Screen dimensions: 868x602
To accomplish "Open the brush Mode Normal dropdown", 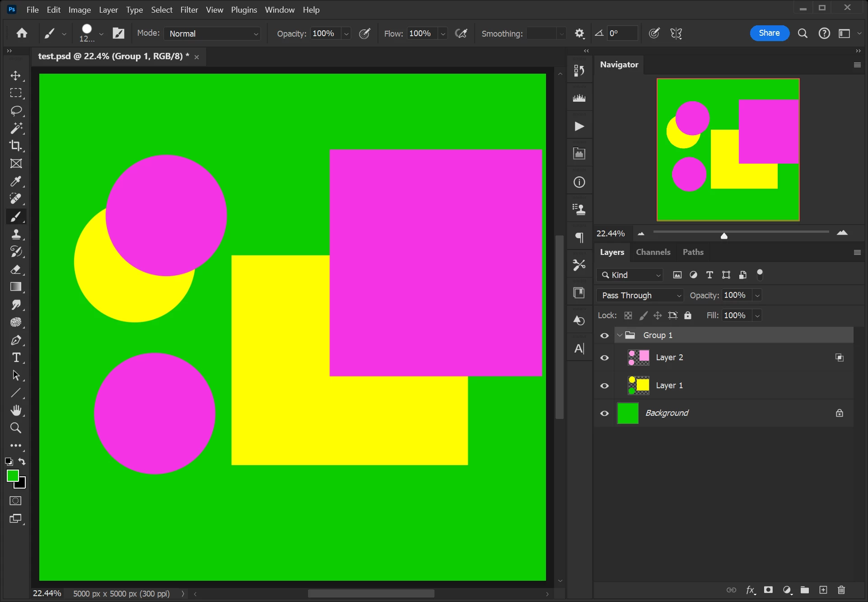I will point(212,33).
